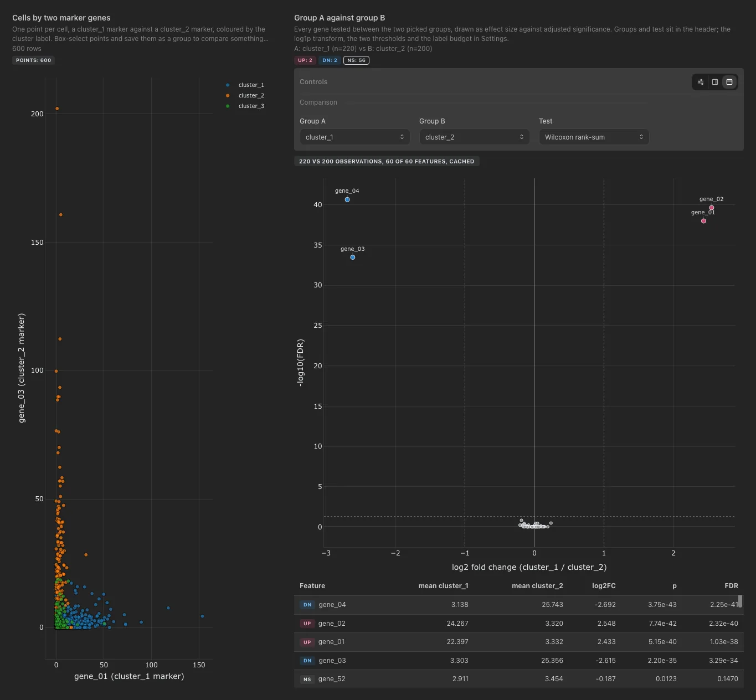Click the NS tag beside gene_52
Image resolution: width=756 pixels, height=700 pixels.
pyautogui.click(x=307, y=680)
